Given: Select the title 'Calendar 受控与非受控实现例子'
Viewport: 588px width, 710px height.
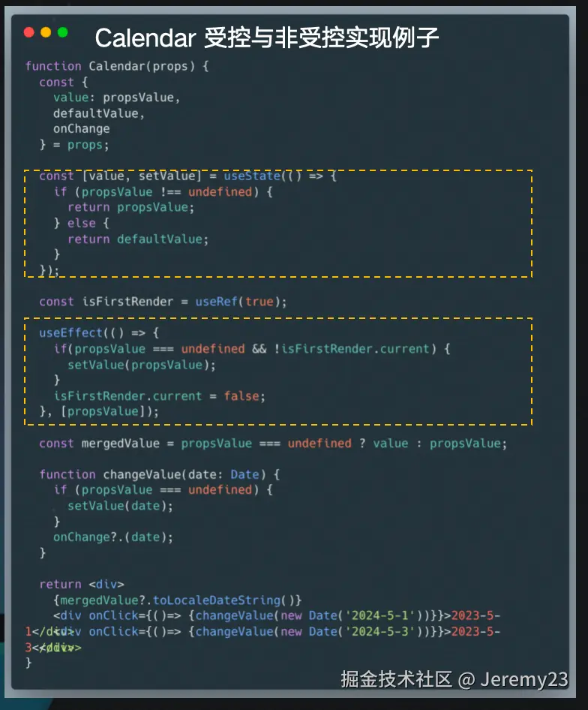Looking at the screenshot, I should [x=266, y=38].
